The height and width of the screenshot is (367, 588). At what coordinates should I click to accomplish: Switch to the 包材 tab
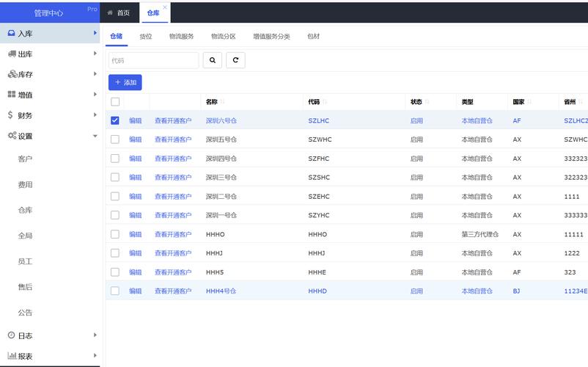point(314,37)
